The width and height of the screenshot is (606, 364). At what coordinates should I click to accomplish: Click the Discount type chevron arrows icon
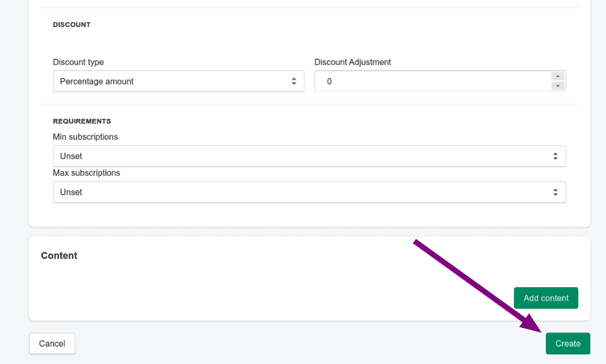294,82
